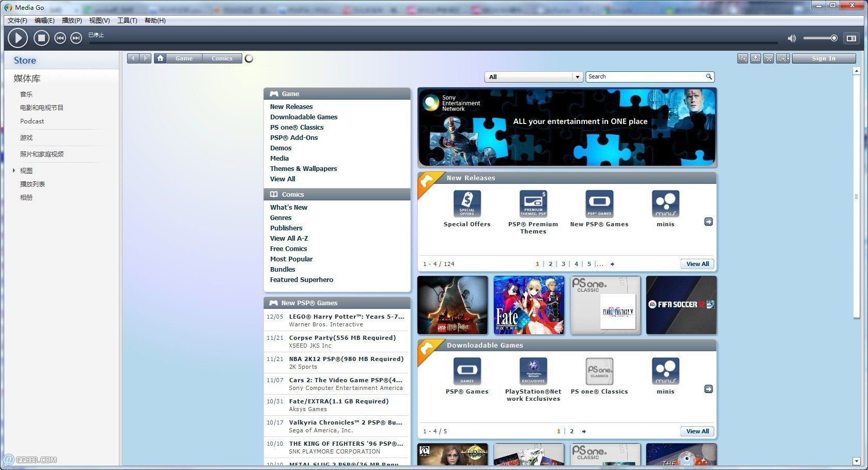Click the New Releases next arrow

click(708, 222)
